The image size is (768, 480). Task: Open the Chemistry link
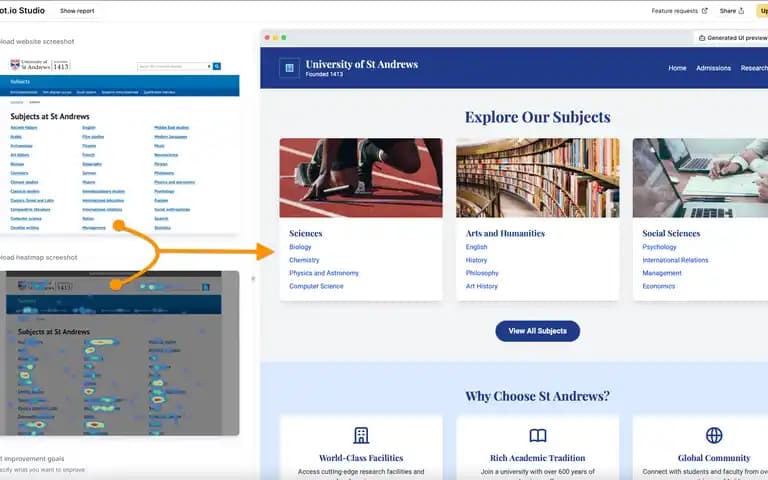[x=304, y=260]
